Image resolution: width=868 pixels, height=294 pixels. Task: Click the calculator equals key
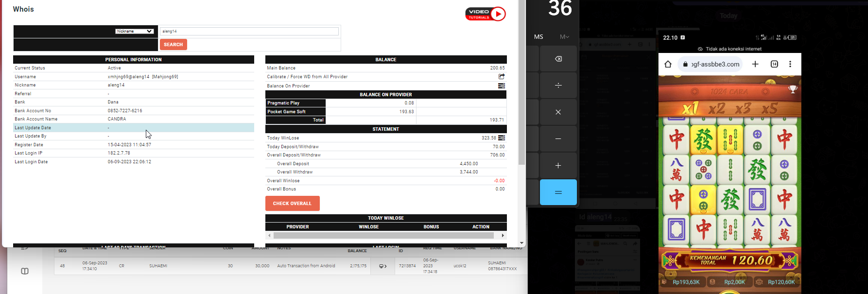tap(558, 192)
